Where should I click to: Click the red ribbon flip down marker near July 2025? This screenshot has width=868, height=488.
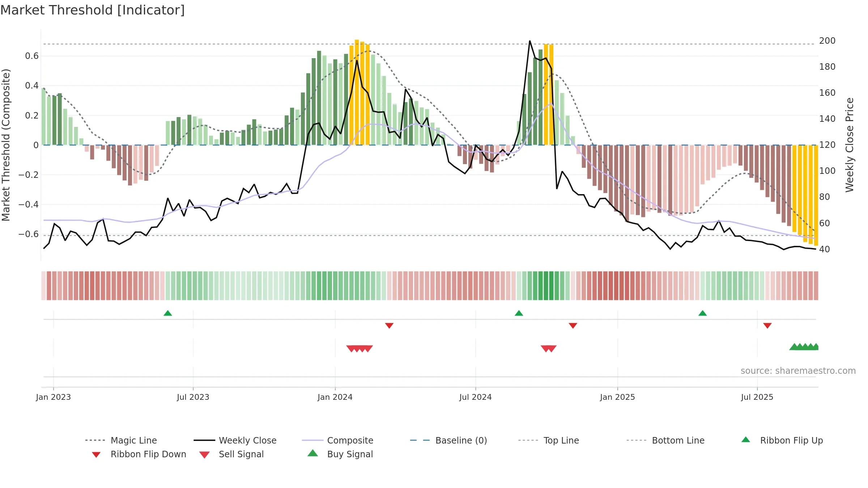pos(767,326)
